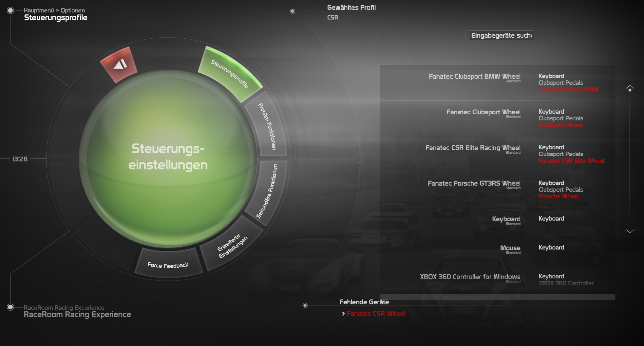Click the horizontal bar under the profile list
This screenshot has width=644, height=346.
[498, 297]
